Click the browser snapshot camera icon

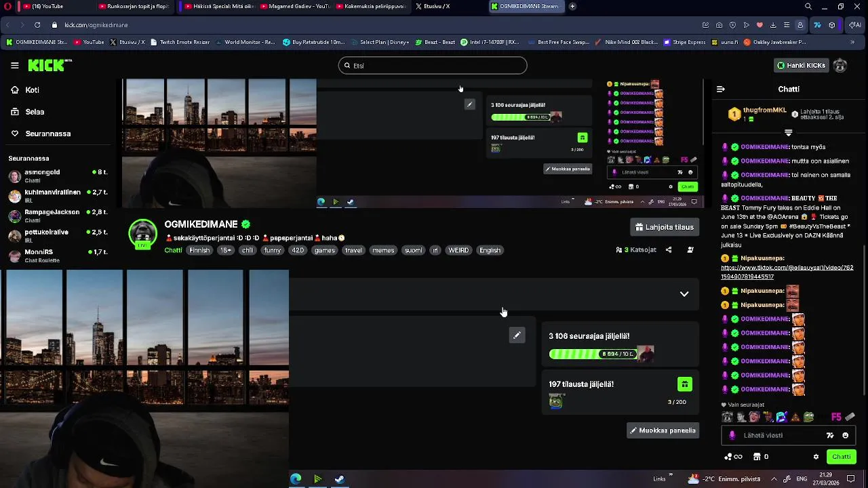719,25
